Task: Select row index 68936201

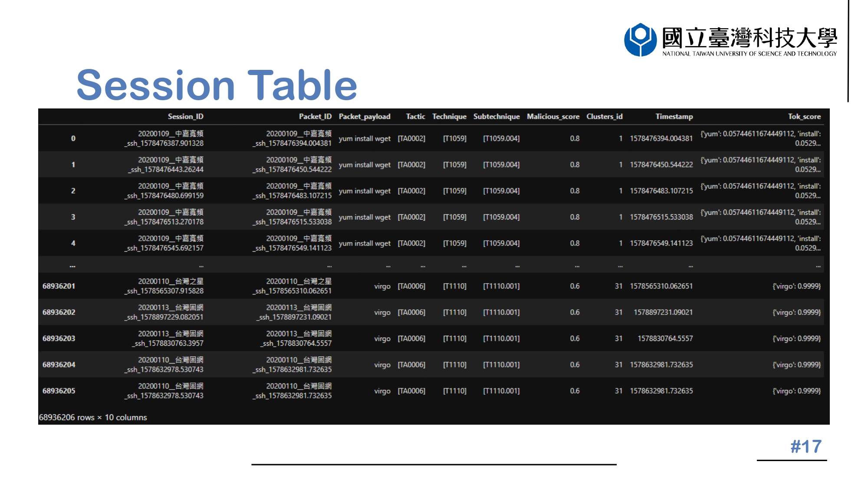Action: pyautogui.click(x=59, y=286)
